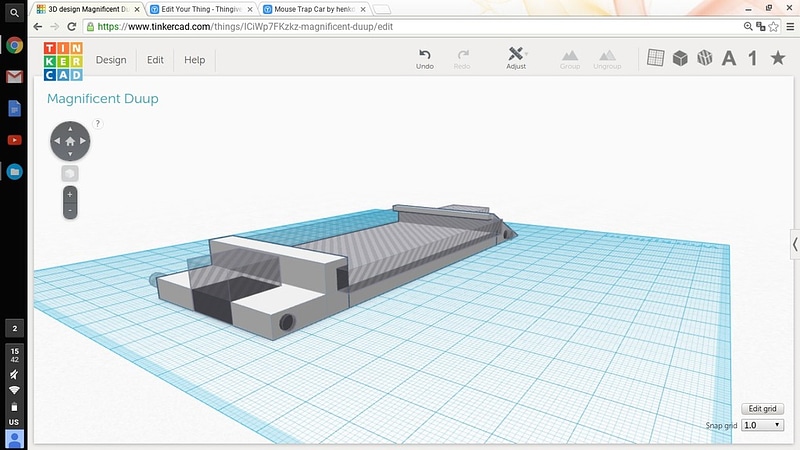
Task: Open YouTube from the shelf
Action: tap(14, 140)
